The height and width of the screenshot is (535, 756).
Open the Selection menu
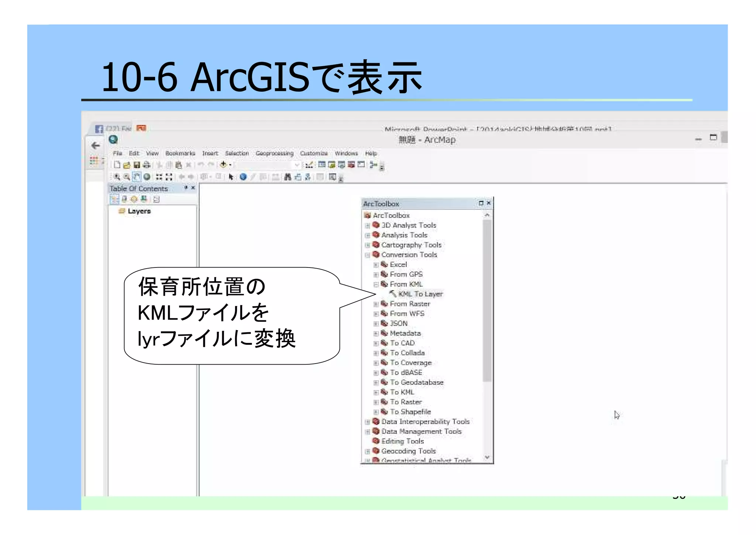click(237, 153)
